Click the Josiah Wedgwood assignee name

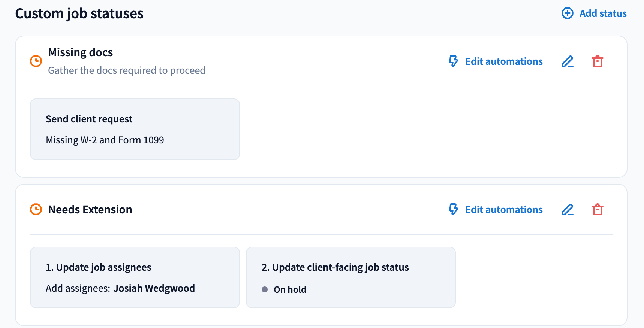[154, 288]
